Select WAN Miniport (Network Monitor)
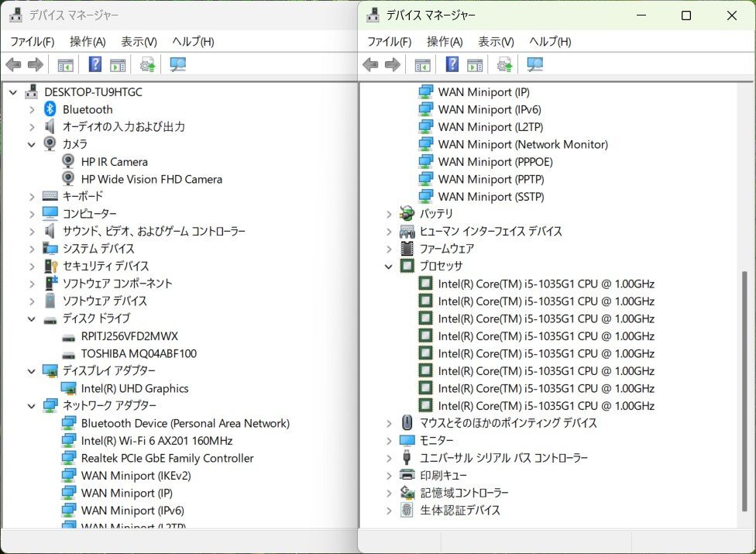756x554 pixels. (523, 144)
